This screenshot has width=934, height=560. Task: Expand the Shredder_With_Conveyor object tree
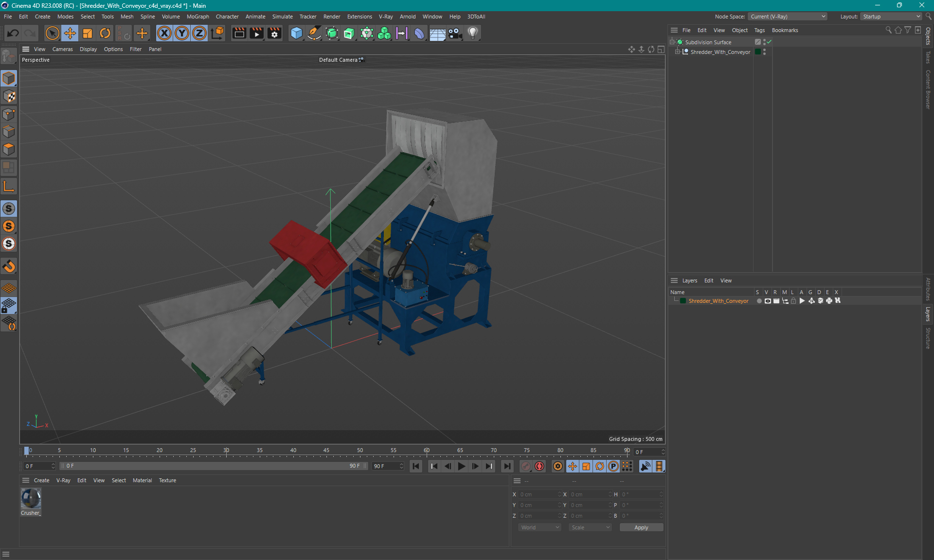[x=677, y=52]
